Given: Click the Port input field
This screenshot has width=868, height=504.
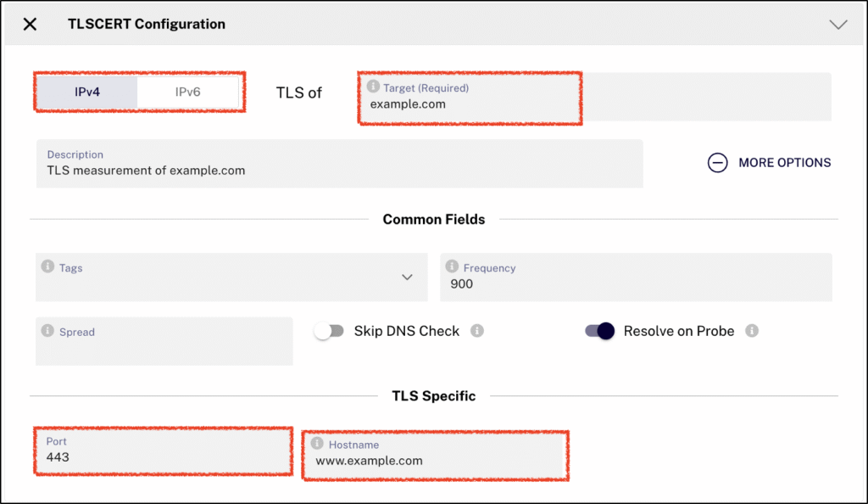Looking at the screenshot, I should (x=164, y=457).
